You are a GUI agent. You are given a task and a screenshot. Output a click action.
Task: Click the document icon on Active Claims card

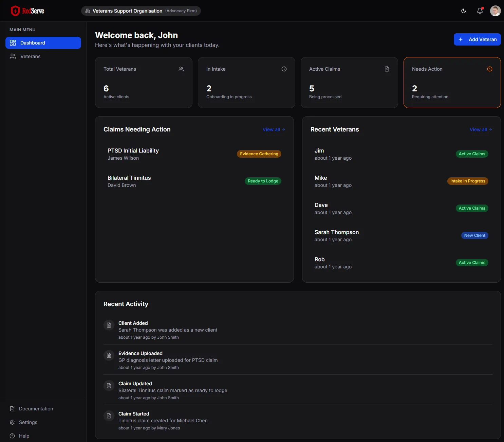(x=387, y=69)
